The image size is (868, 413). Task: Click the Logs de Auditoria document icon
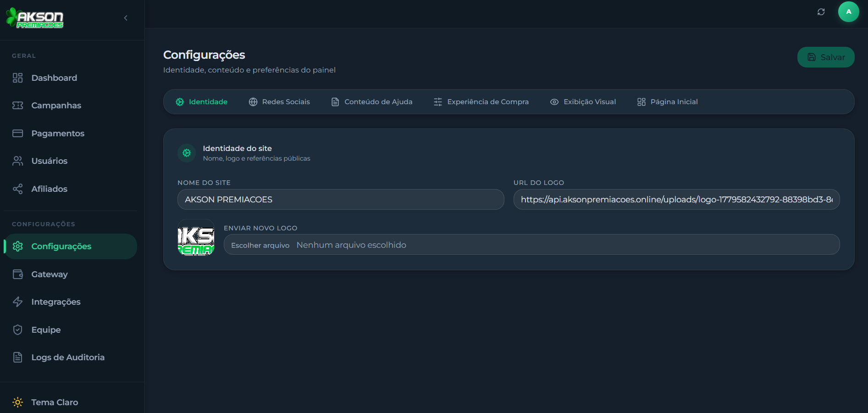[17, 357]
